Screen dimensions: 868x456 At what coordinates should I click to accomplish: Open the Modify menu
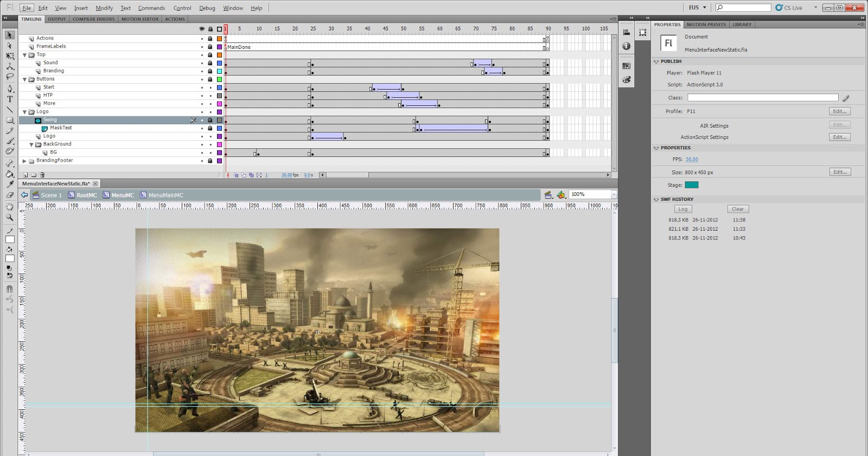104,8
